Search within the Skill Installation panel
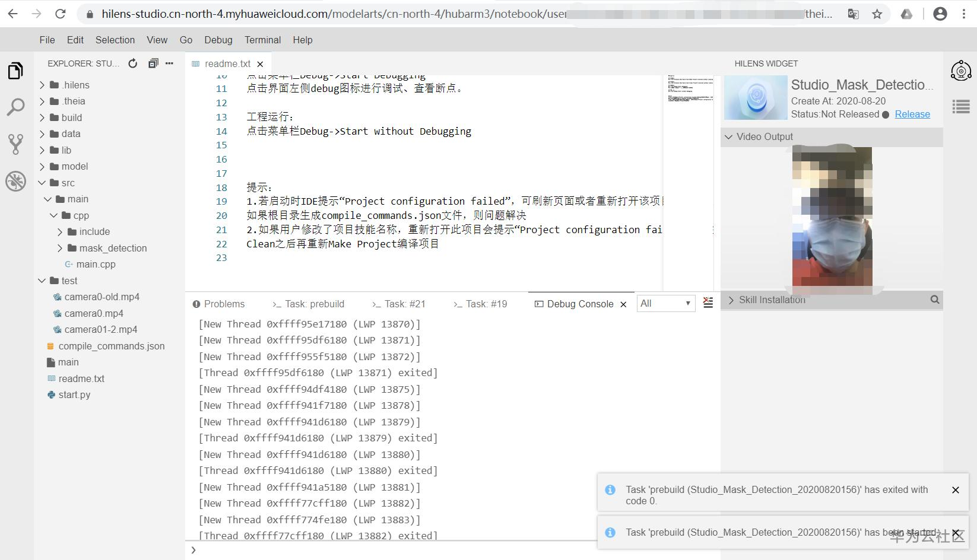This screenshot has width=977, height=560. click(x=935, y=300)
